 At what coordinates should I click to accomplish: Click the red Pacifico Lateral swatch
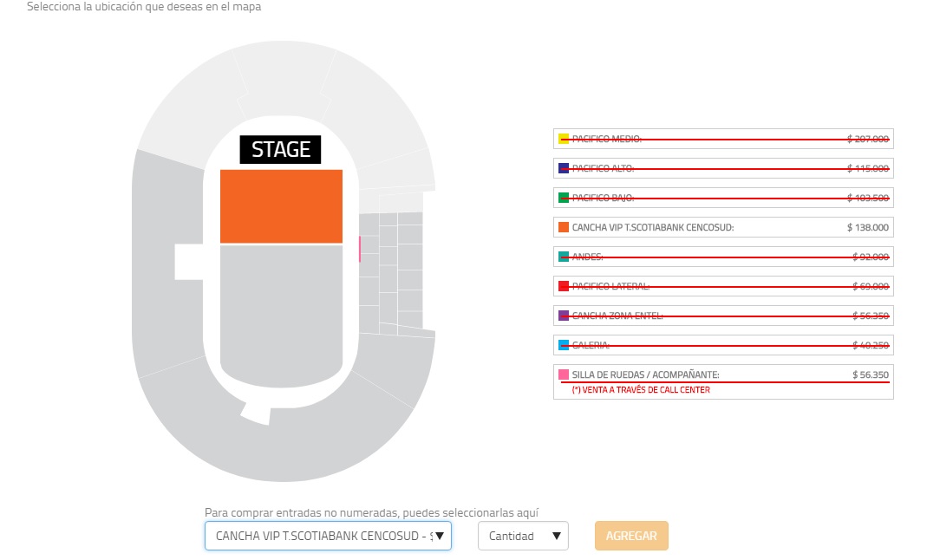click(x=564, y=286)
